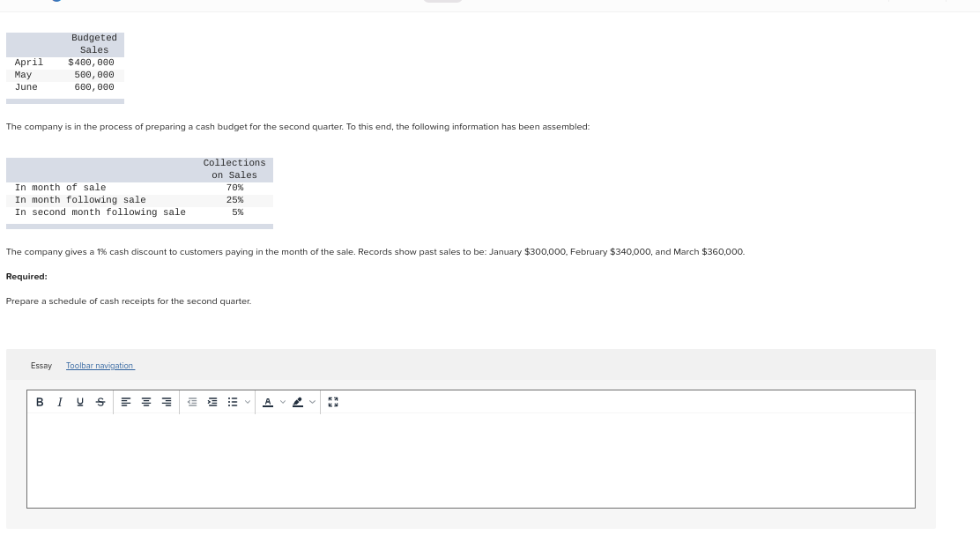The image size is (980, 535).
Task: Apply italic formatting to the essay text
Action: (x=60, y=402)
